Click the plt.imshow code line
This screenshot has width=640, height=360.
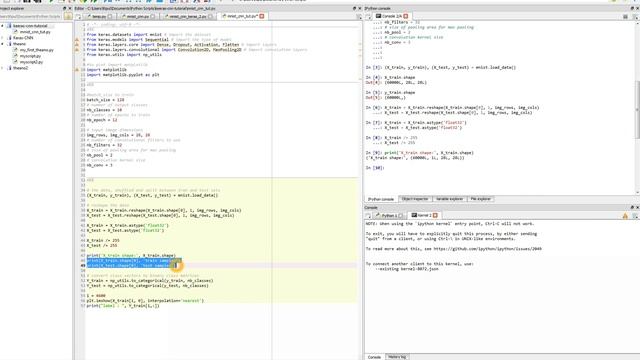pos(145,300)
